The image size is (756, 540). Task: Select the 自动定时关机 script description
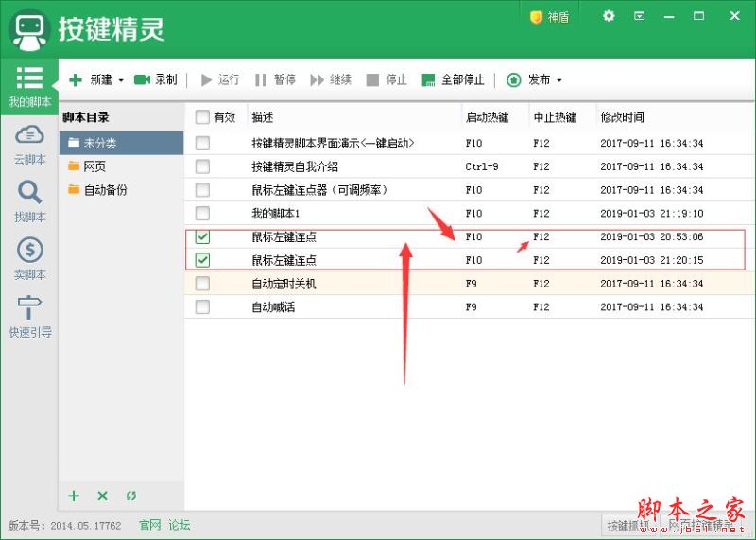click(x=283, y=284)
